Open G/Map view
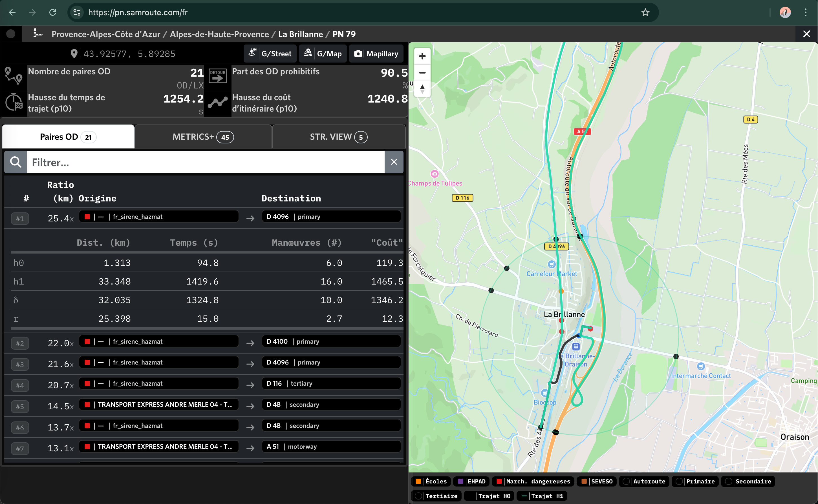This screenshot has width=818, height=504. [323, 54]
